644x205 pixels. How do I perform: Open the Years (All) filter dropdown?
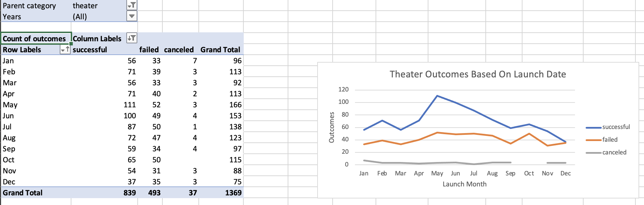132,16
